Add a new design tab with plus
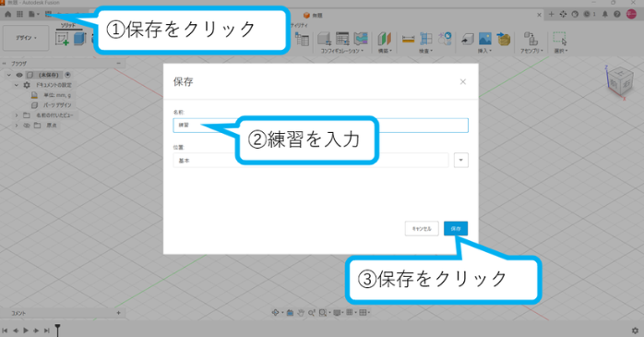The width and height of the screenshot is (644, 337). point(551,15)
